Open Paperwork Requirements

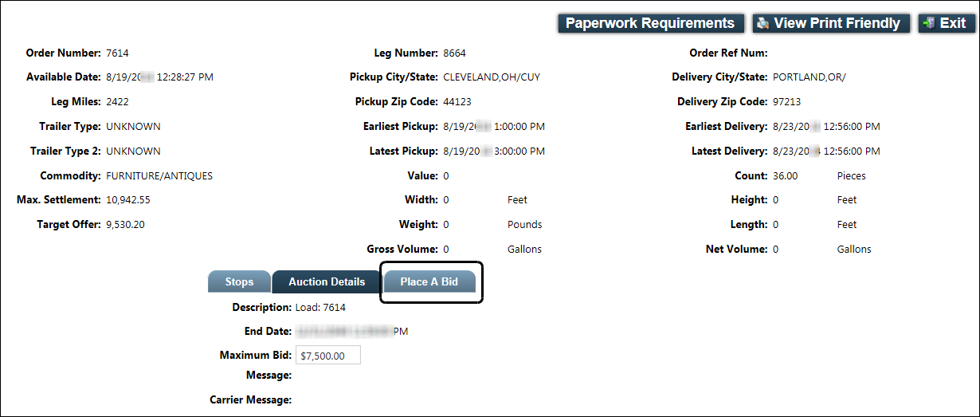pyautogui.click(x=650, y=23)
